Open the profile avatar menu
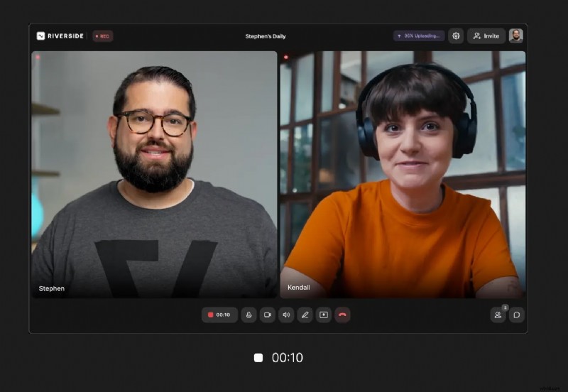The height and width of the screenshot is (392, 568). pos(516,36)
